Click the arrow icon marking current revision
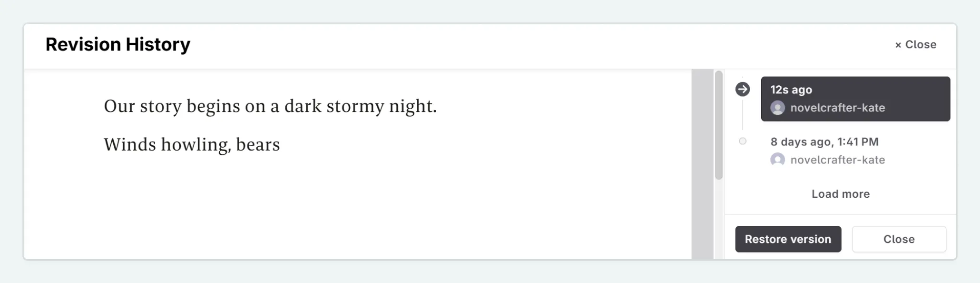This screenshot has height=283, width=980. (x=743, y=89)
